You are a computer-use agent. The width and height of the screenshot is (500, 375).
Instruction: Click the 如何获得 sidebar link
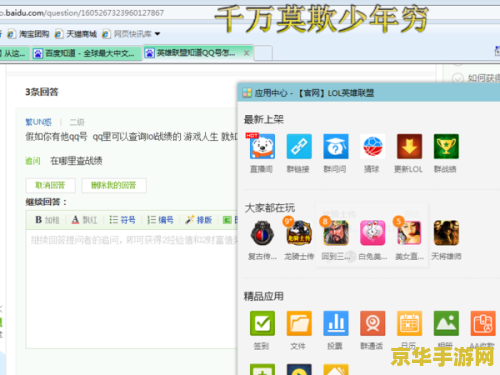pos(483,78)
